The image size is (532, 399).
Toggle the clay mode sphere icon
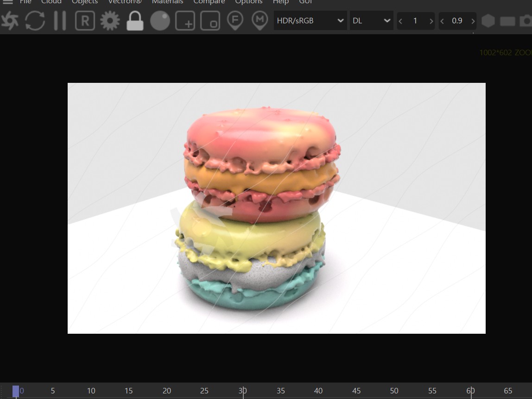pyautogui.click(x=160, y=21)
